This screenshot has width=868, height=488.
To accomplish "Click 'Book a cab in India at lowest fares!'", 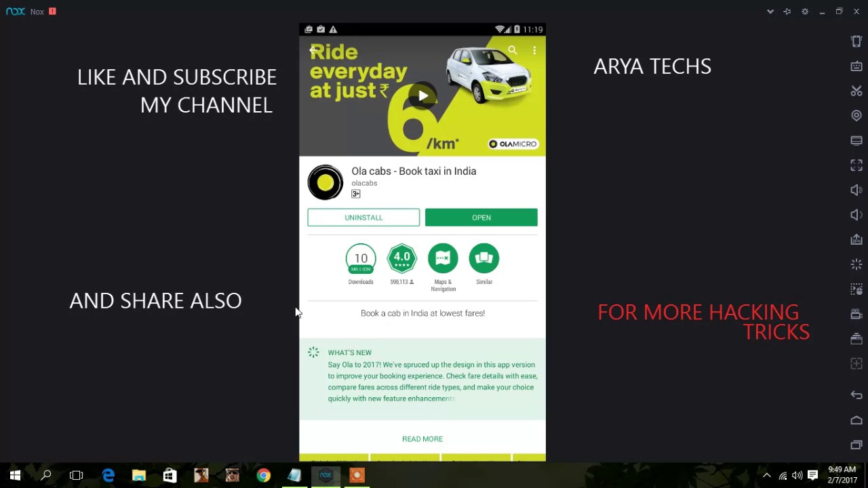I will (422, 313).
